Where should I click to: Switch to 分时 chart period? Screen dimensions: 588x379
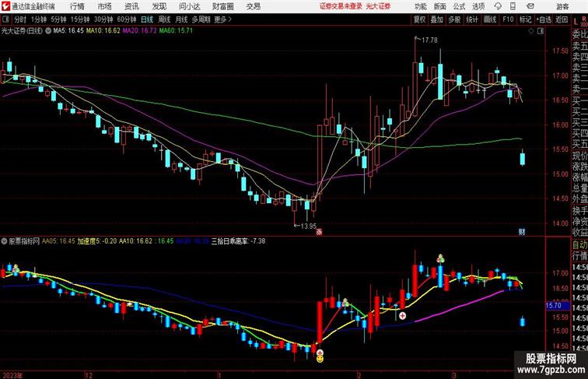point(20,19)
